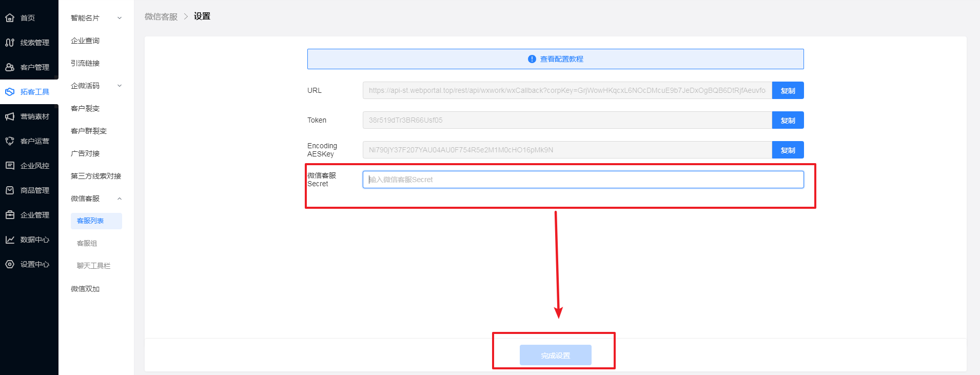Collapse 微信客服 submenu chevron

pos(120,199)
